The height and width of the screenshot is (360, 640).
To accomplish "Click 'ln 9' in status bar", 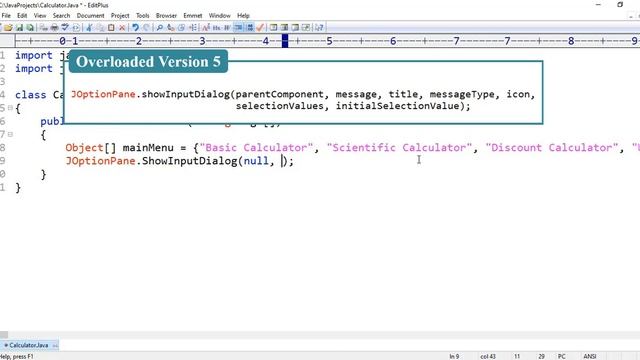I will 454,356.
